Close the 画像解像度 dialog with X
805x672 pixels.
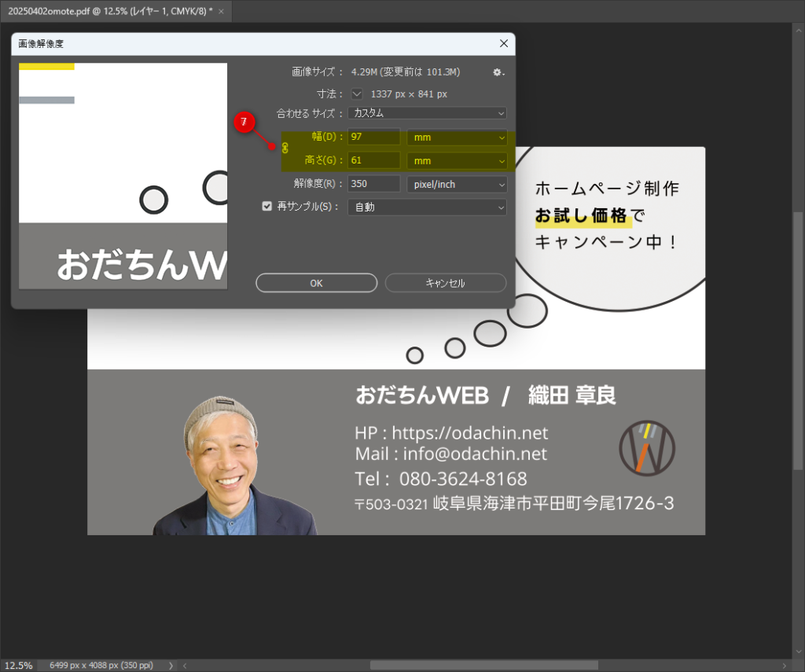point(503,44)
